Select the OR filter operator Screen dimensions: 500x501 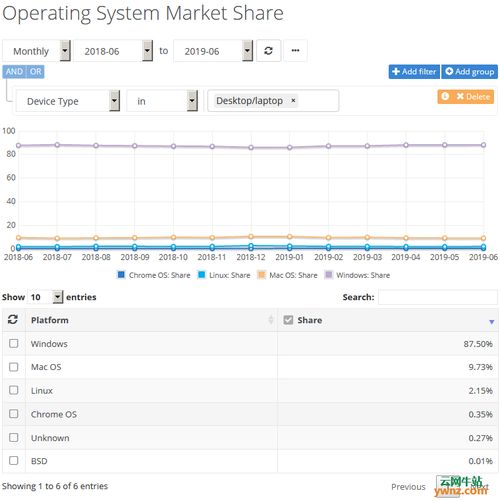(x=35, y=71)
